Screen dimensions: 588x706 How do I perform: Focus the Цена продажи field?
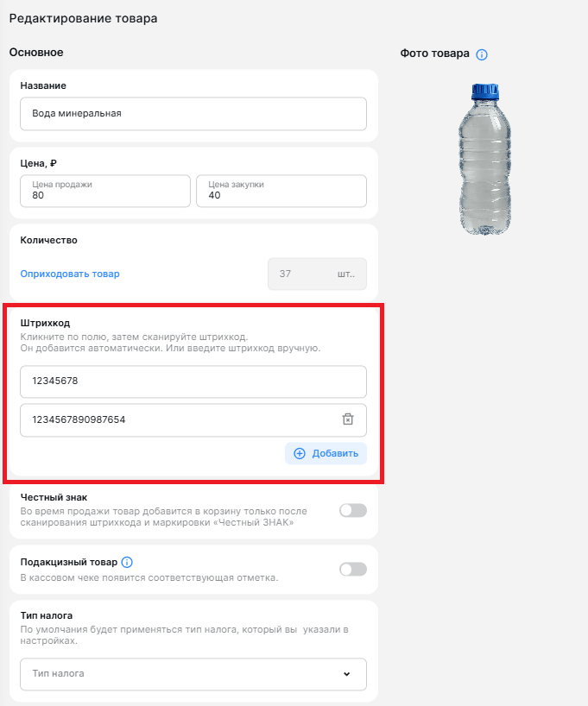pos(105,191)
